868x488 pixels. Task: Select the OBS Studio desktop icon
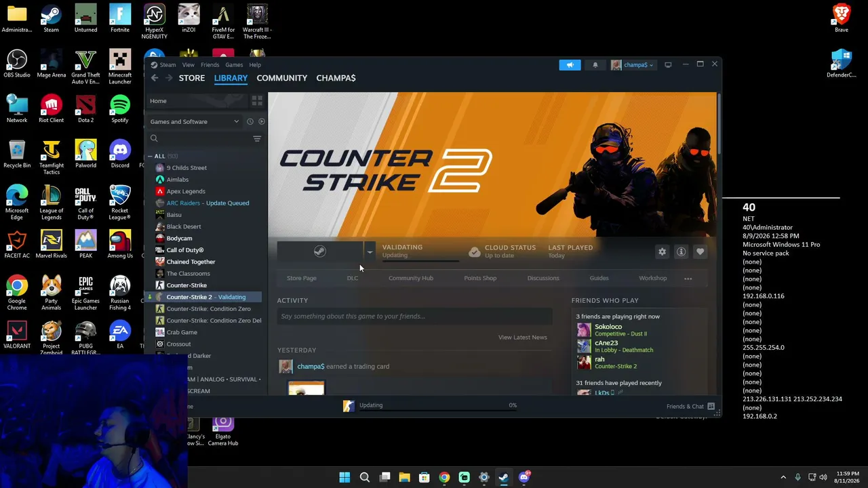pos(17,64)
